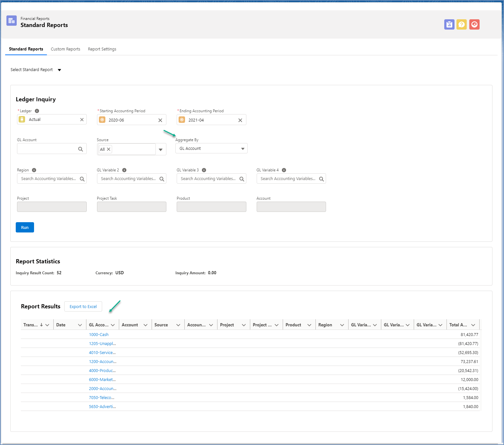Switch to the Custom Reports tab

(x=66, y=49)
